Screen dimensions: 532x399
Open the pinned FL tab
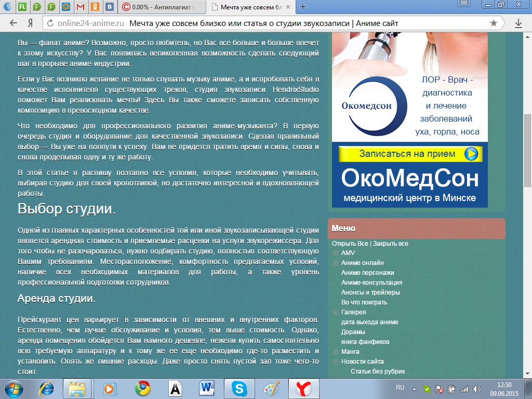click(22, 6)
